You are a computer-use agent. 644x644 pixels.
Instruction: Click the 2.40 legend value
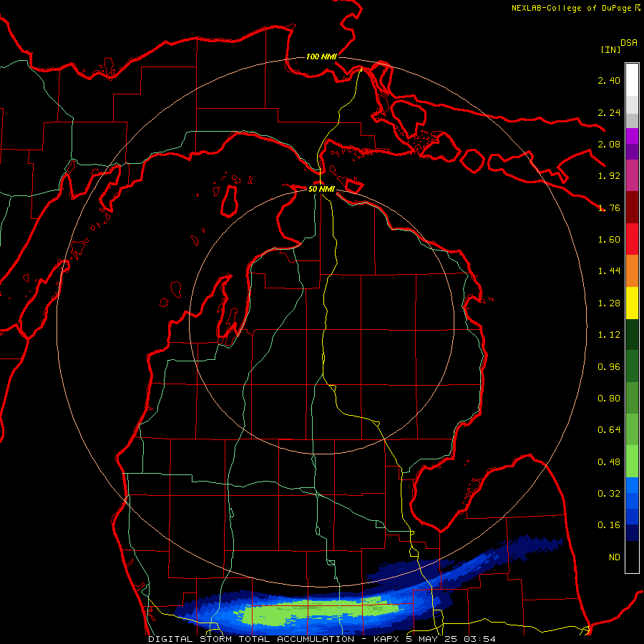(609, 80)
